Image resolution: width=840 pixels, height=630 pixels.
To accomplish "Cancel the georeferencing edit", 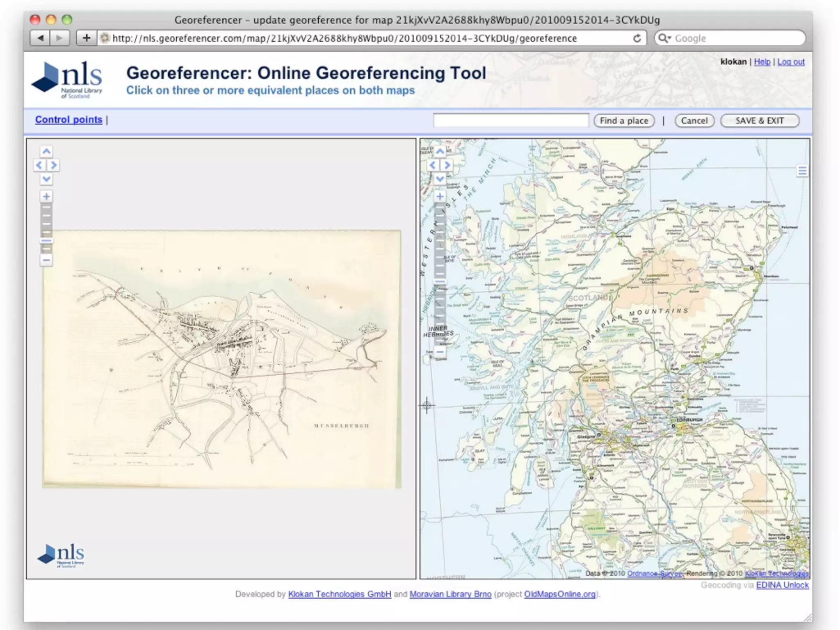I will tap(694, 121).
